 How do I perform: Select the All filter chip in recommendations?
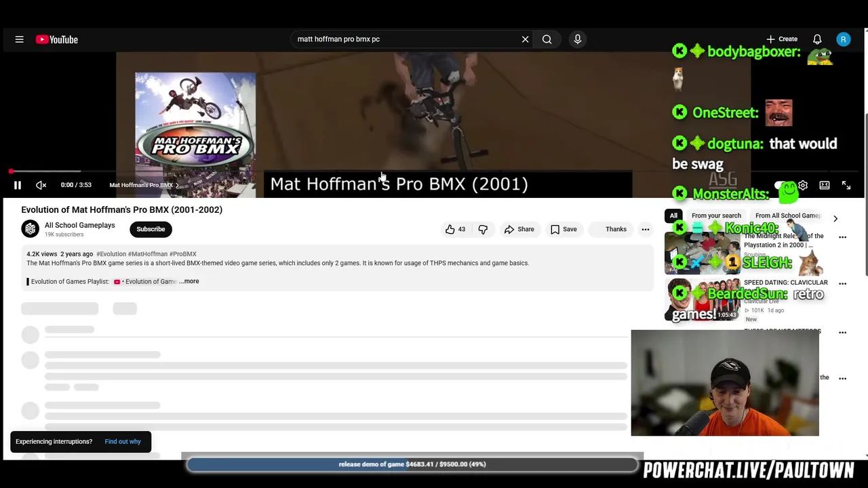[x=673, y=216]
